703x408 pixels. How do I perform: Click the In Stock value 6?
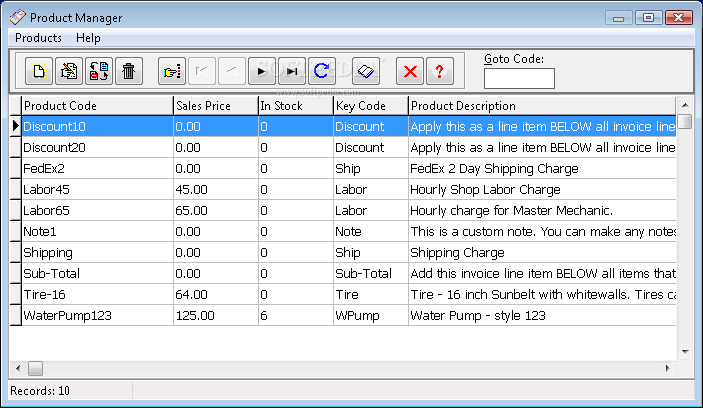point(296,316)
